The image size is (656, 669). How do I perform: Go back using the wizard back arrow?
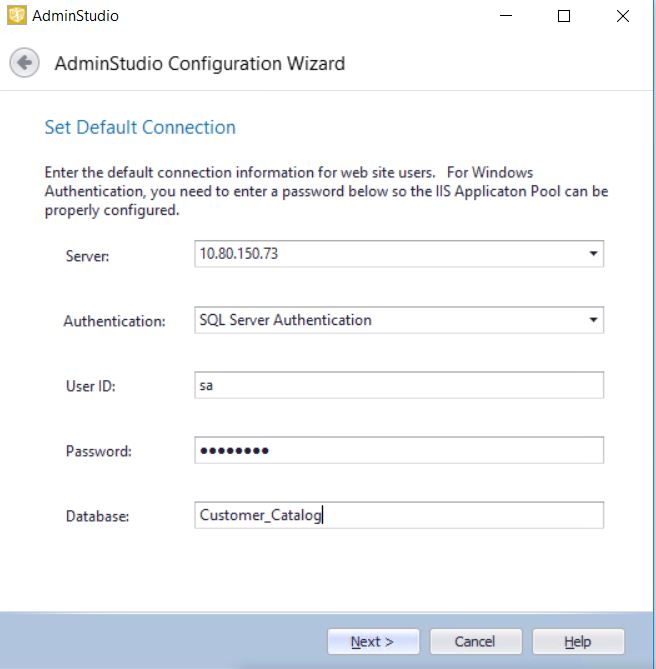pos(24,63)
